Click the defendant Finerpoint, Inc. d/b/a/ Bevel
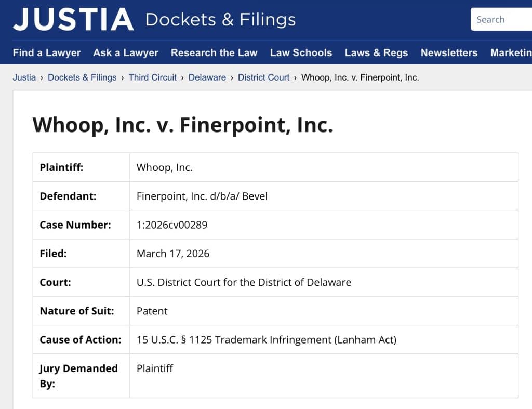 202,196
